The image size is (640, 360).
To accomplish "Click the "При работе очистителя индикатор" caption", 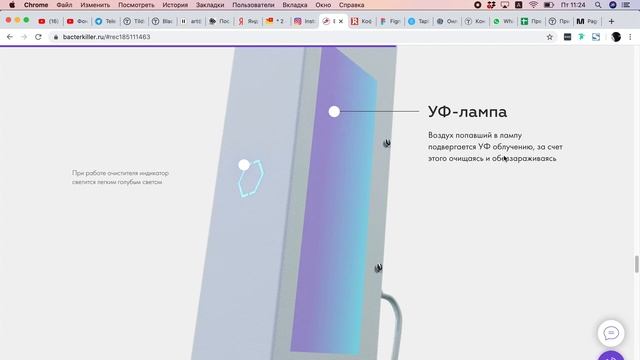I will pyautogui.click(x=120, y=177).
